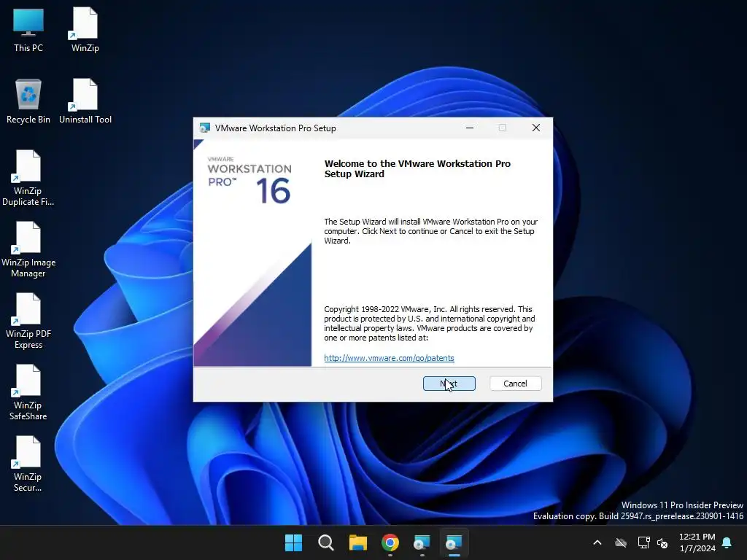Select the WinZip Secure shortcut at the bottom
747x560 pixels.
[28, 464]
